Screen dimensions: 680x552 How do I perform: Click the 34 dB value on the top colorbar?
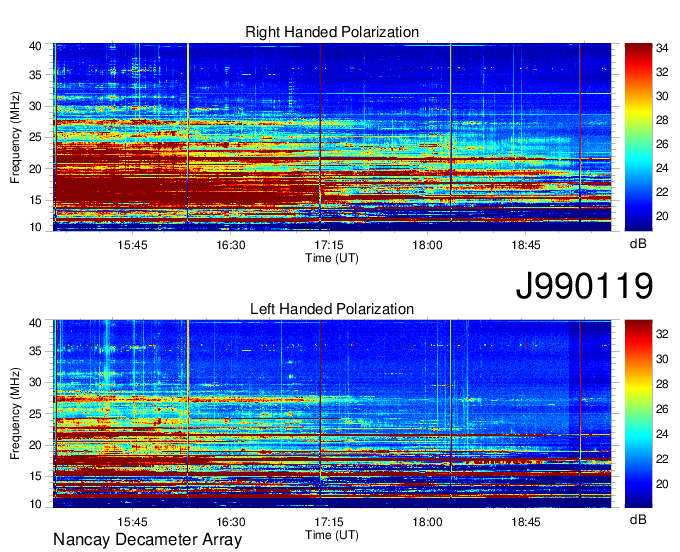pos(662,49)
